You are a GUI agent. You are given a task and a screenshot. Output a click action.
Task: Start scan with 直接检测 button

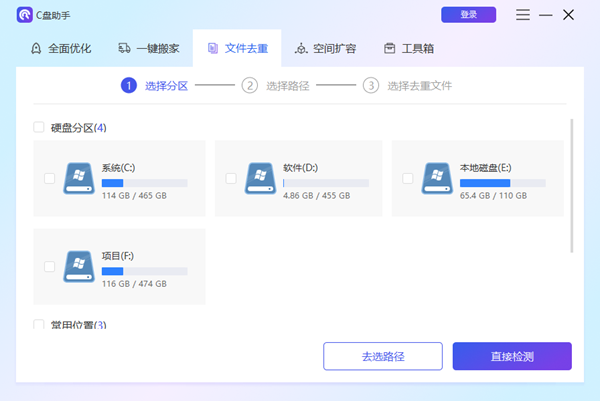(x=511, y=356)
